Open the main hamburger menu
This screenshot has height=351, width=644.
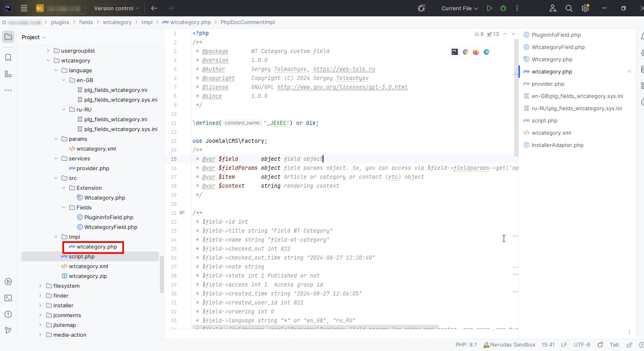click(24, 8)
